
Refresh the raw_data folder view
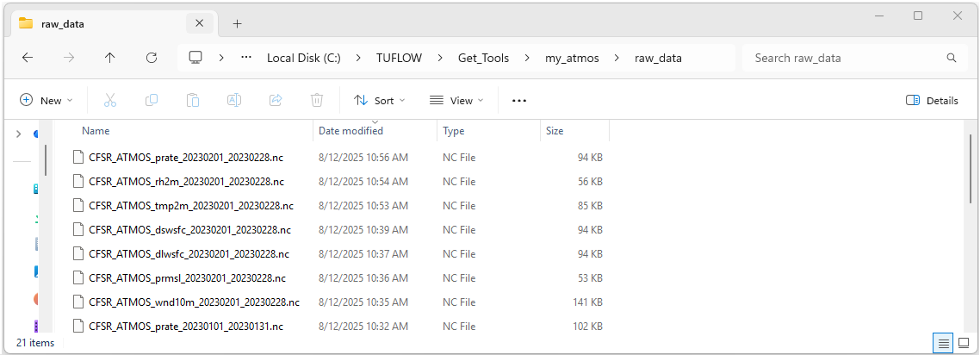pos(152,58)
